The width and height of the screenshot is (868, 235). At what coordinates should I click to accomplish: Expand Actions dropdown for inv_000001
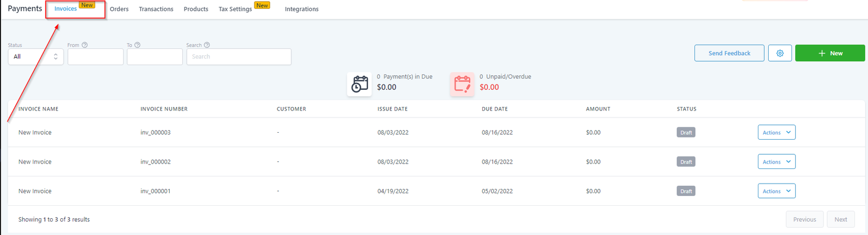point(776,191)
